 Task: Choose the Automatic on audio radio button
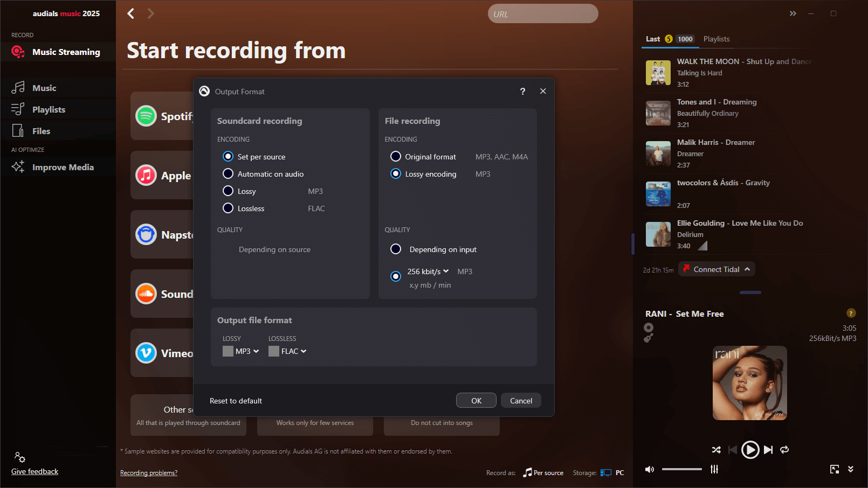228,174
